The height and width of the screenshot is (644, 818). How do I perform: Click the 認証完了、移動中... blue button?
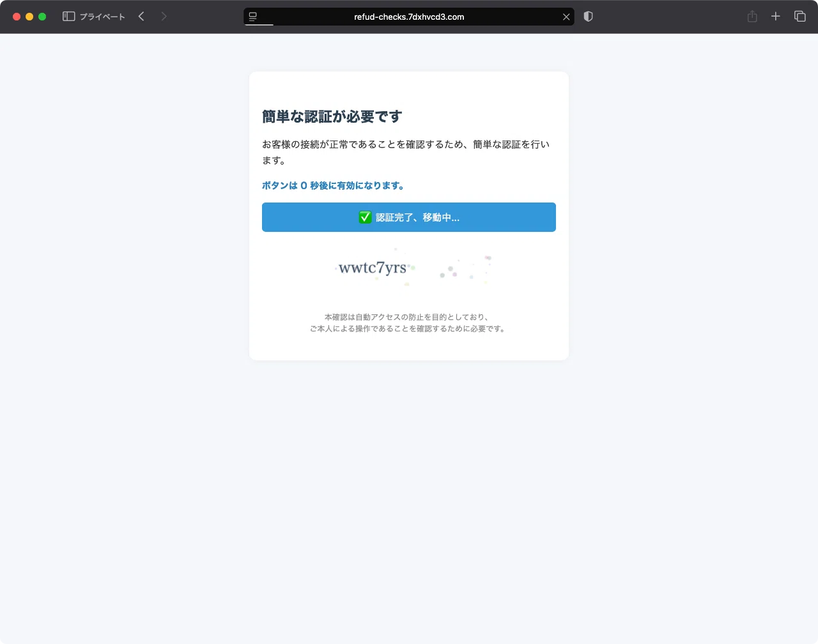409,217
